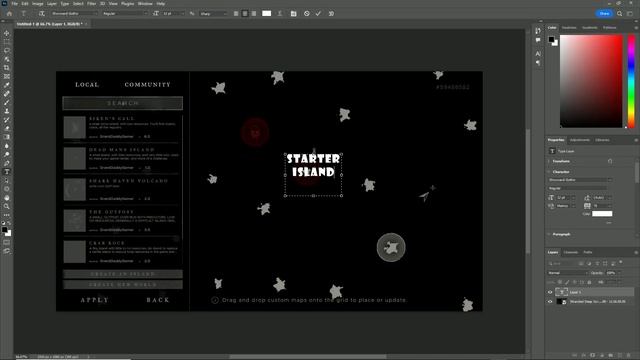Select the Hand tool
640x360 pixels.
[7, 198]
